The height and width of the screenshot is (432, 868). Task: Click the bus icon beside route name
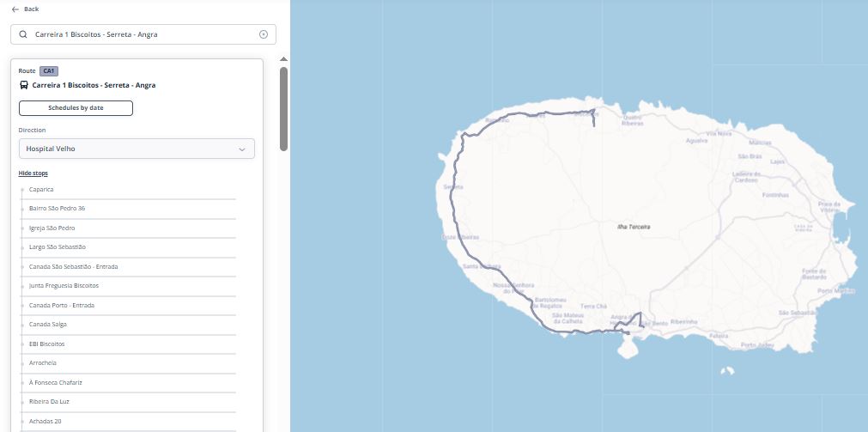pyautogui.click(x=24, y=85)
